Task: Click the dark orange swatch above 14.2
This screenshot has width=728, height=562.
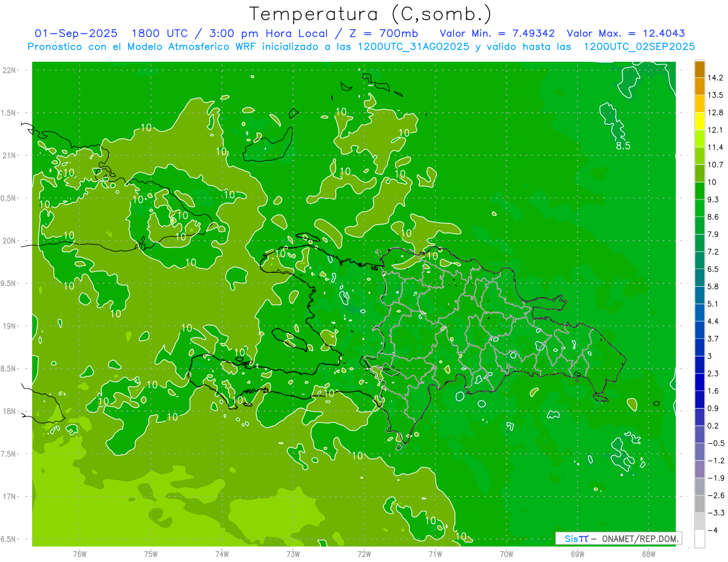Action: point(699,69)
